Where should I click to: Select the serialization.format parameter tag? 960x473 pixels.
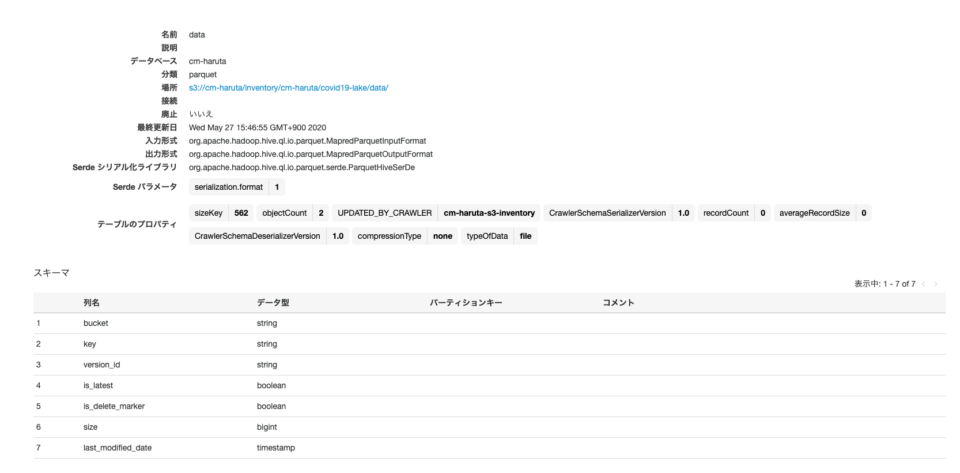[237, 187]
